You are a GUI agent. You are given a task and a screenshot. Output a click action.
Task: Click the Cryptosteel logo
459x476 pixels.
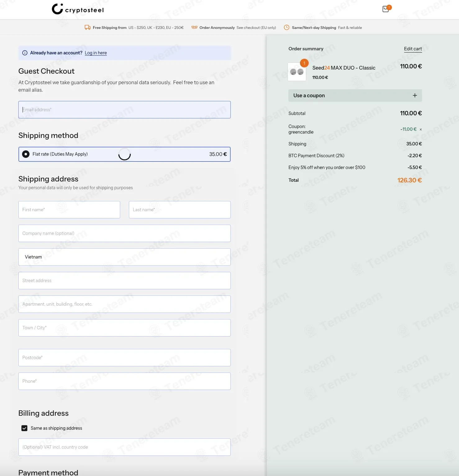(78, 9)
